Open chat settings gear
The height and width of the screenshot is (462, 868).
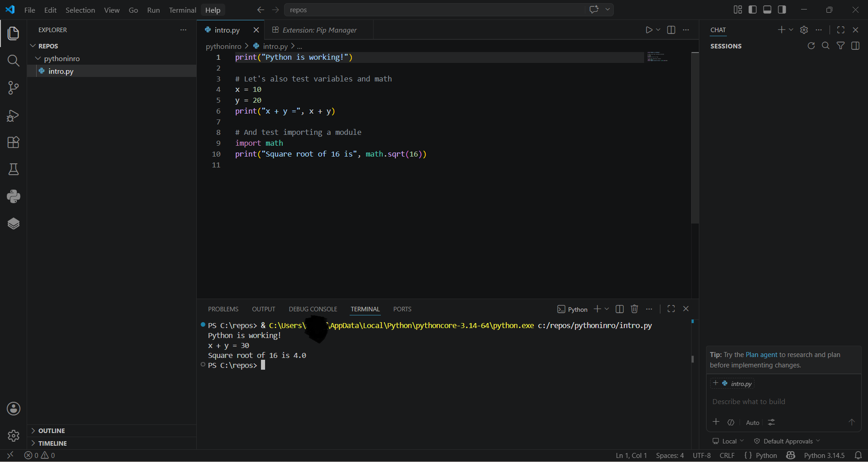pyautogui.click(x=804, y=30)
